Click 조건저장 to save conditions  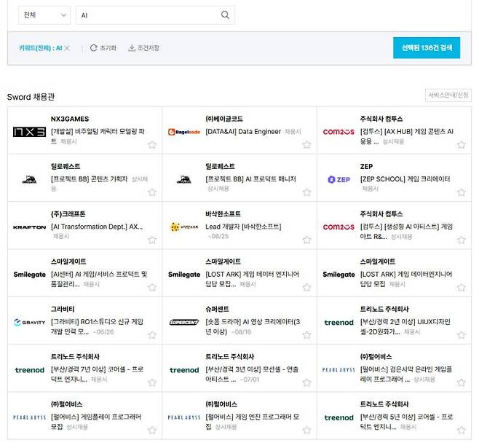[x=144, y=48]
